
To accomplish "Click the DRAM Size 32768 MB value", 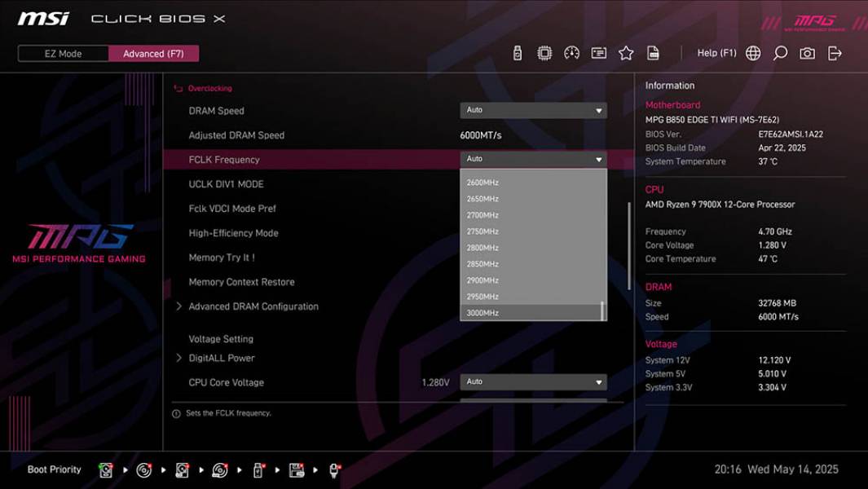I will pos(778,303).
